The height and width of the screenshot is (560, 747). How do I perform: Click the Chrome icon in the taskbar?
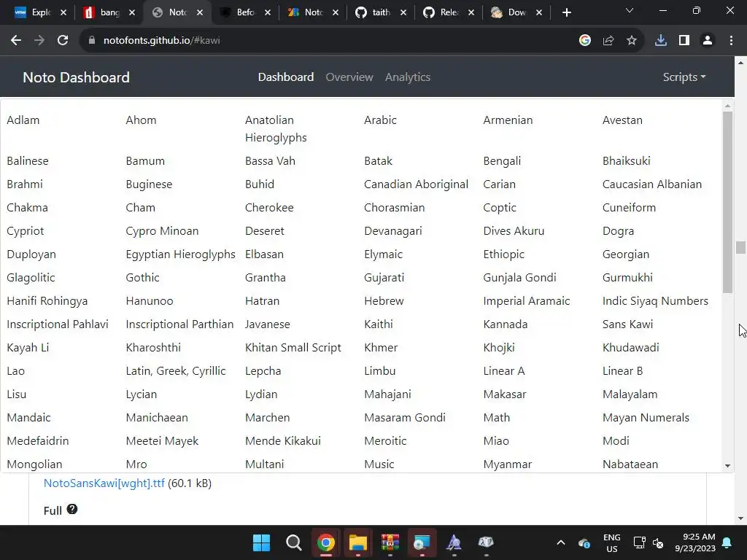pos(326,542)
